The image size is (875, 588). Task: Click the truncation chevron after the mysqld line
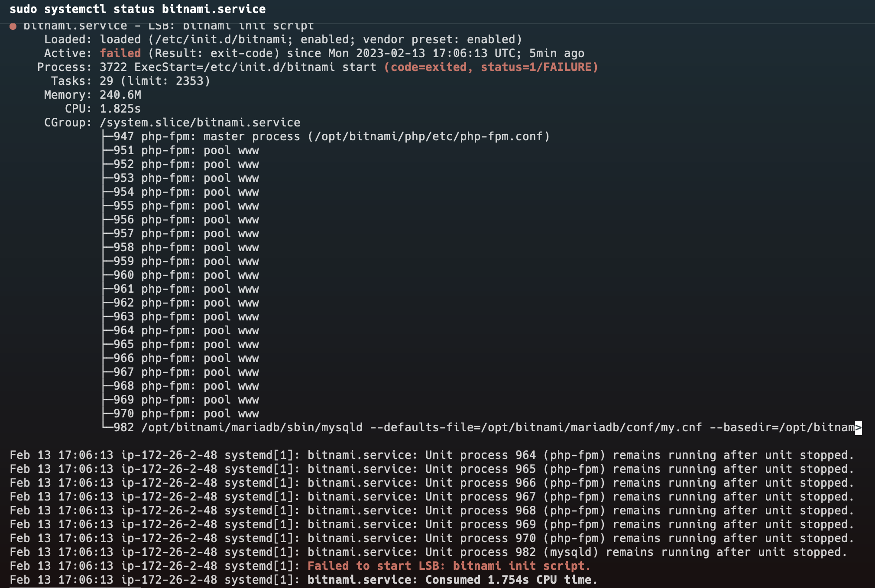click(x=859, y=427)
